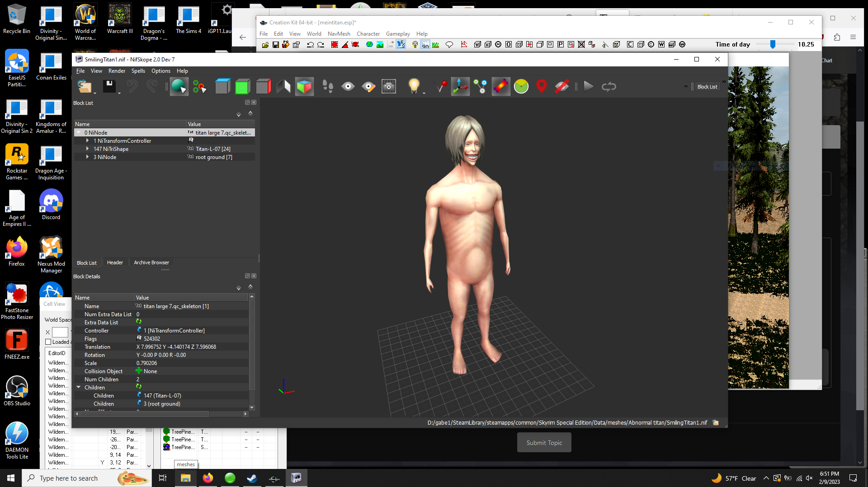The width and height of the screenshot is (868, 487).
Task: Expand the 3 NiNode row
Action: point(88,157)
